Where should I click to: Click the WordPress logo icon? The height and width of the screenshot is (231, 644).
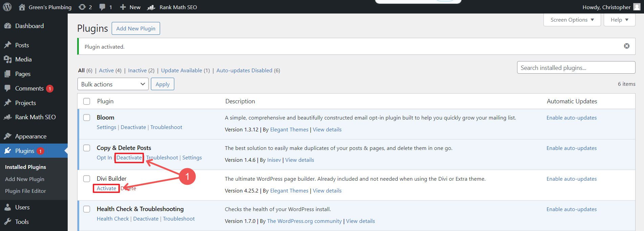point(7,7)
